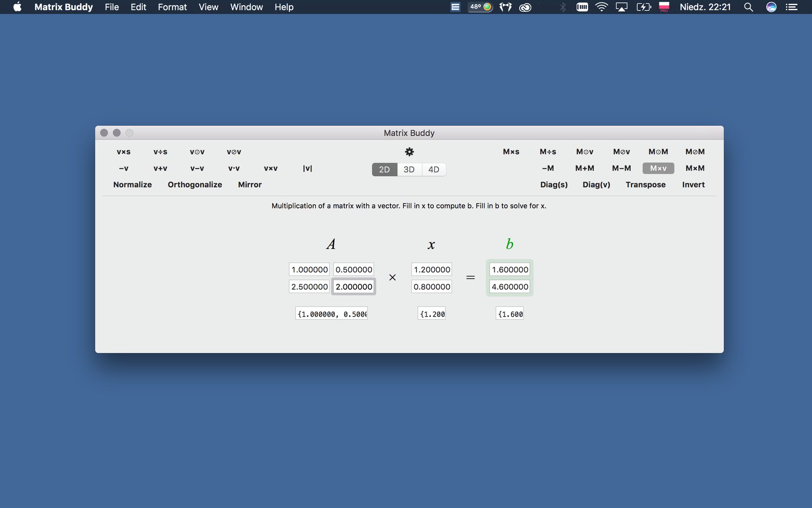Open the Matrix Buddy application menu
This screenshot has height=508, width=812.
[x=64, y=7]
